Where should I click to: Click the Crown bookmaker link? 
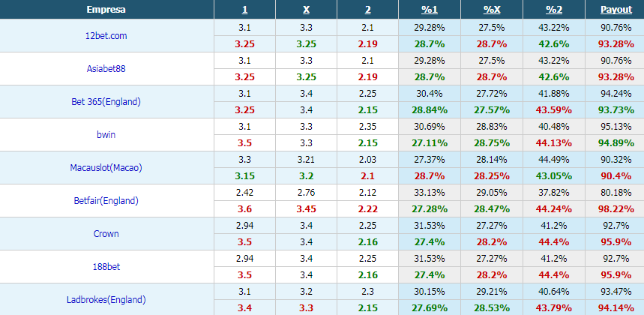tap(106, 233)
